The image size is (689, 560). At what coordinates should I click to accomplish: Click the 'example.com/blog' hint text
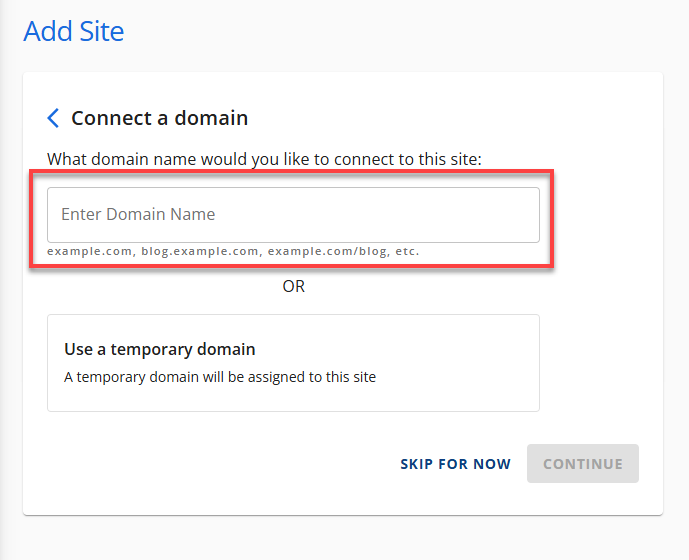click(x=326, y=251)
